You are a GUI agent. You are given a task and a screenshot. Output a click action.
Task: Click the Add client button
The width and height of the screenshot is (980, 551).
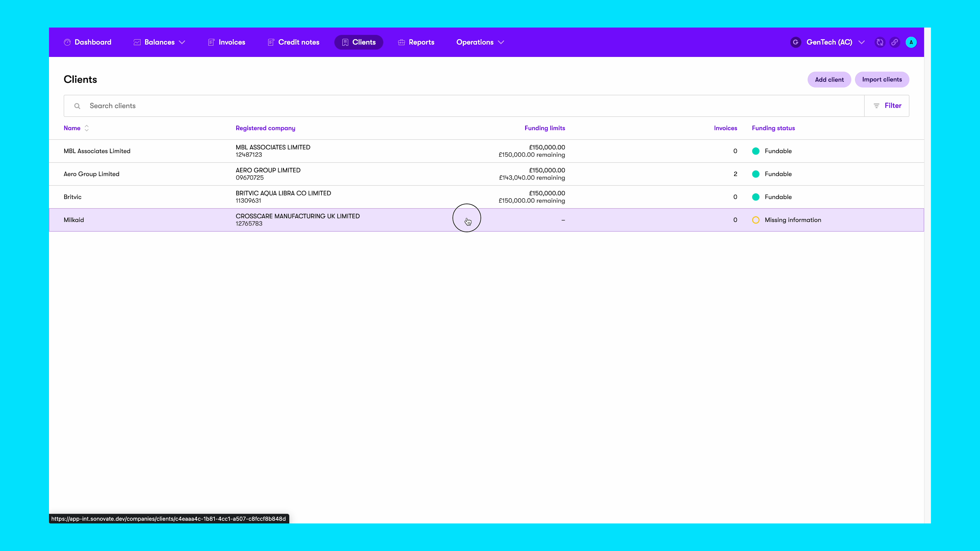[x=829, y=79]
